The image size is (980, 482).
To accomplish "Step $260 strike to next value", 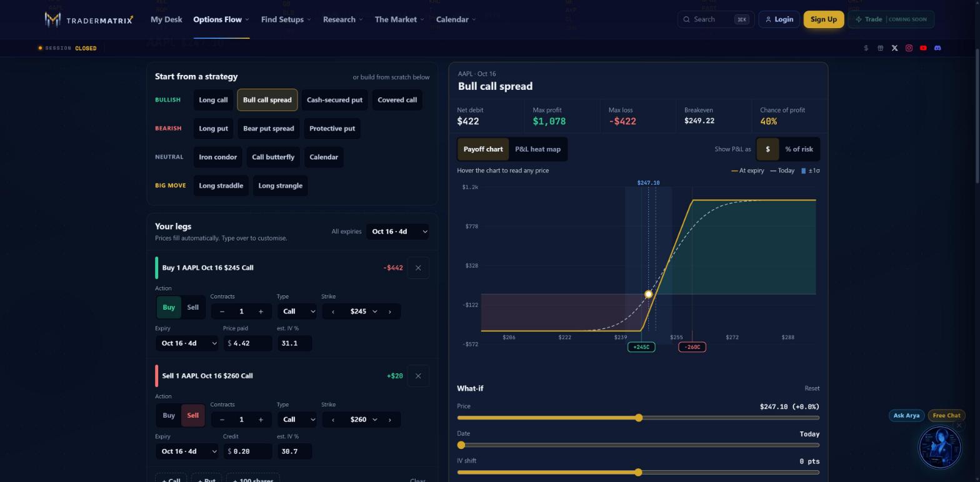I will coord(390,420).
